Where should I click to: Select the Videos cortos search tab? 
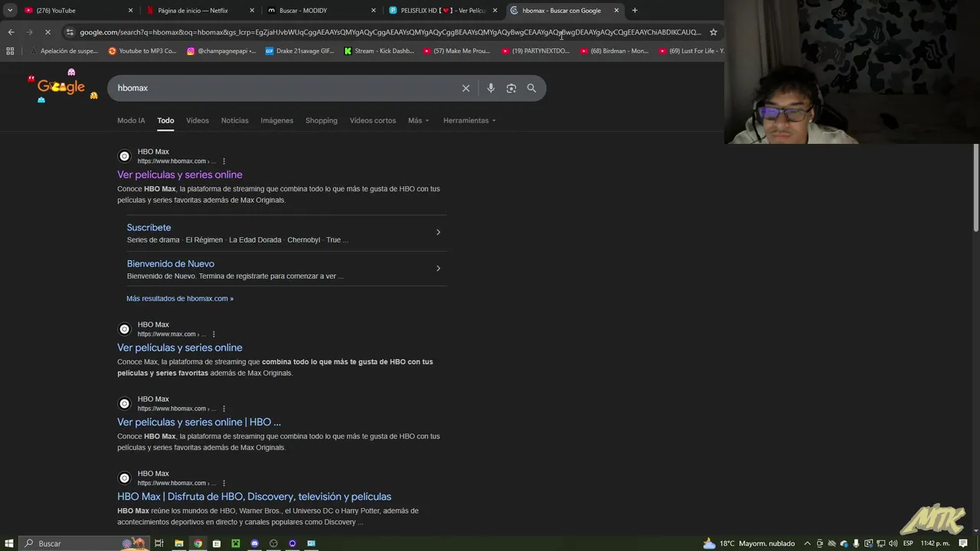click(373, 120)
